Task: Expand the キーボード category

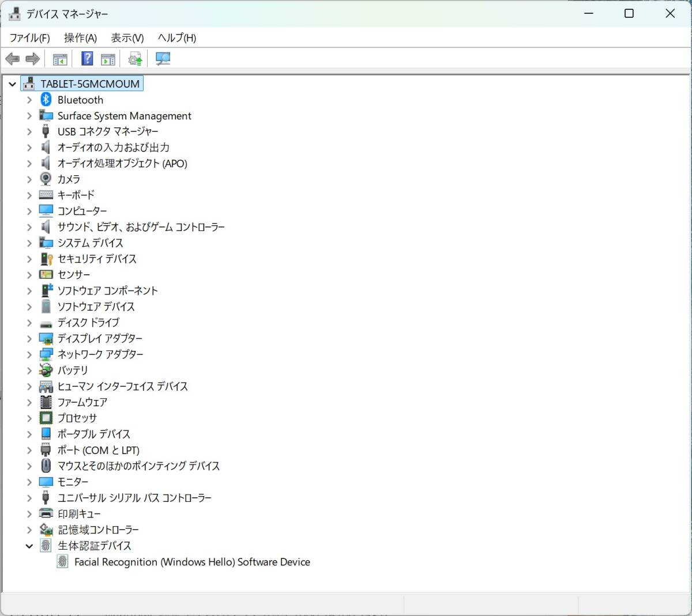Action: pyautogui.click(x=29, y=195)
